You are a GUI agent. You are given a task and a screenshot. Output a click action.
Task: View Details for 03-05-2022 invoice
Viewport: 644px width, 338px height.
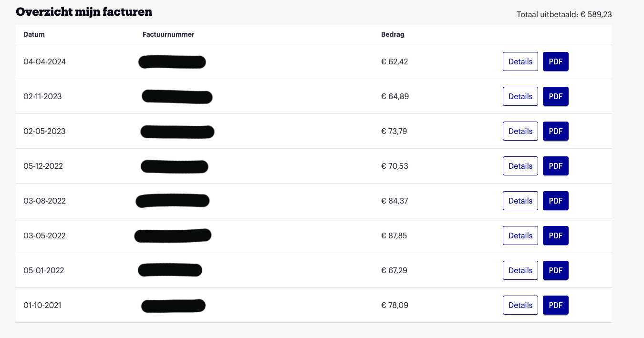520,236
